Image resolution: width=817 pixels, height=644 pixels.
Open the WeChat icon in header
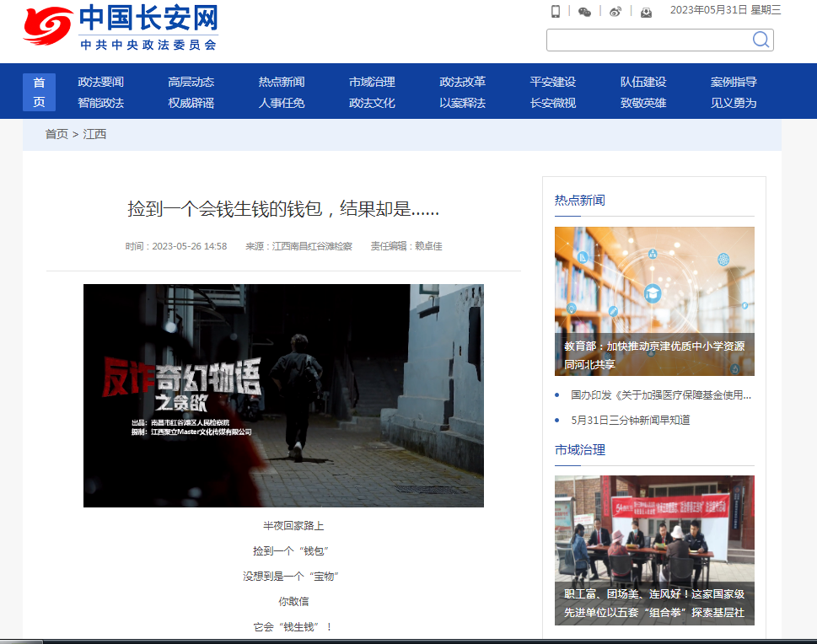pyautogui.click(x=584, y=12)
